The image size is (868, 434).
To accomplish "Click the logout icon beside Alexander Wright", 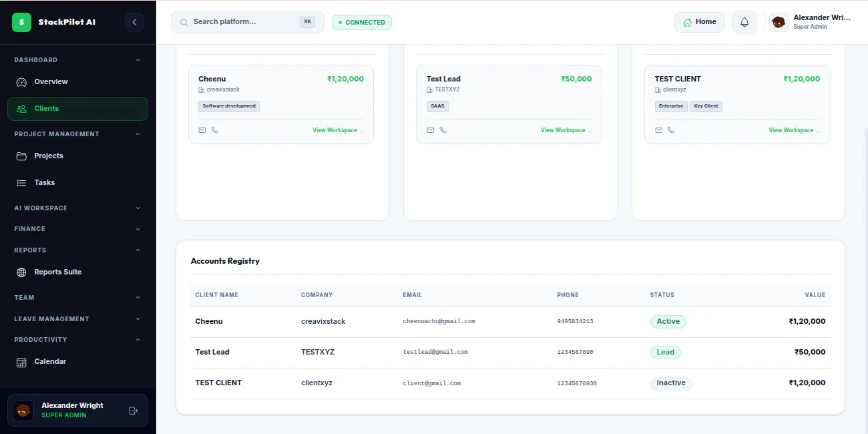I will point(133,411).
